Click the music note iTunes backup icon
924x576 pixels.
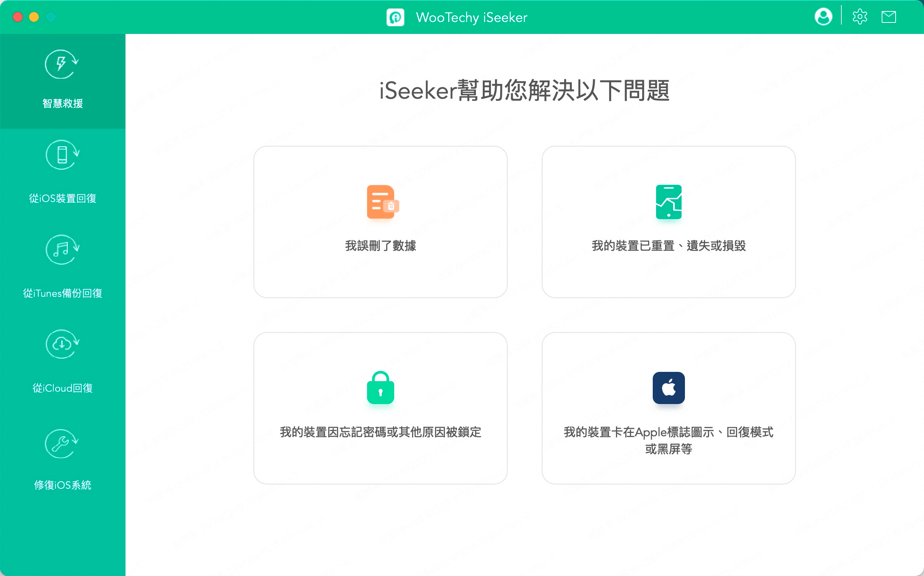click(x=62, y=249)
